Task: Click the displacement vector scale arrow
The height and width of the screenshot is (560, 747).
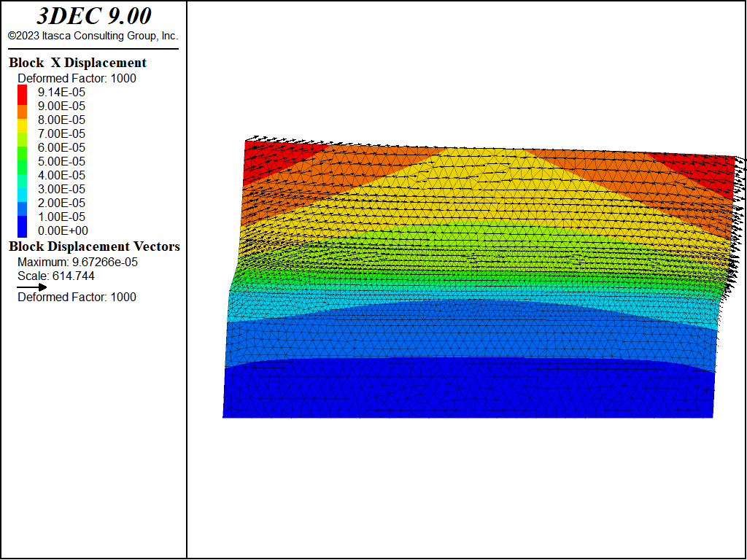Action: [31, 287]
